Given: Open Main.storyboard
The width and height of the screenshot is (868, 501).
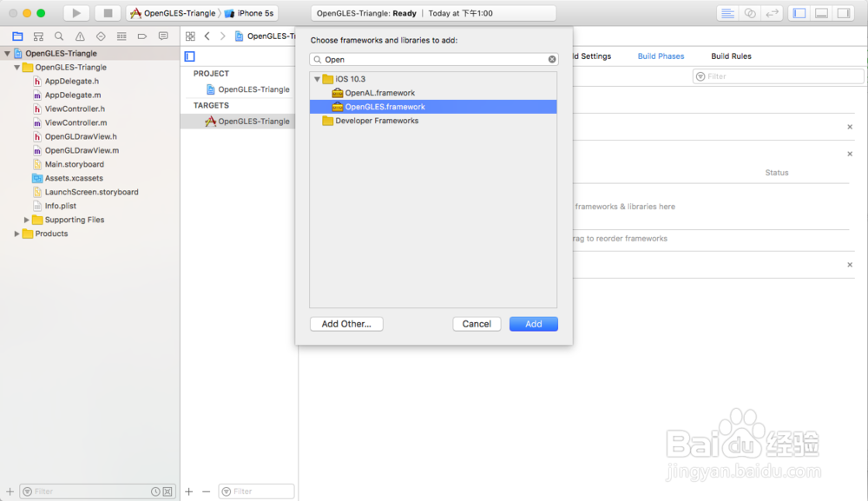Looking at the screenshot, I should 74,164.
